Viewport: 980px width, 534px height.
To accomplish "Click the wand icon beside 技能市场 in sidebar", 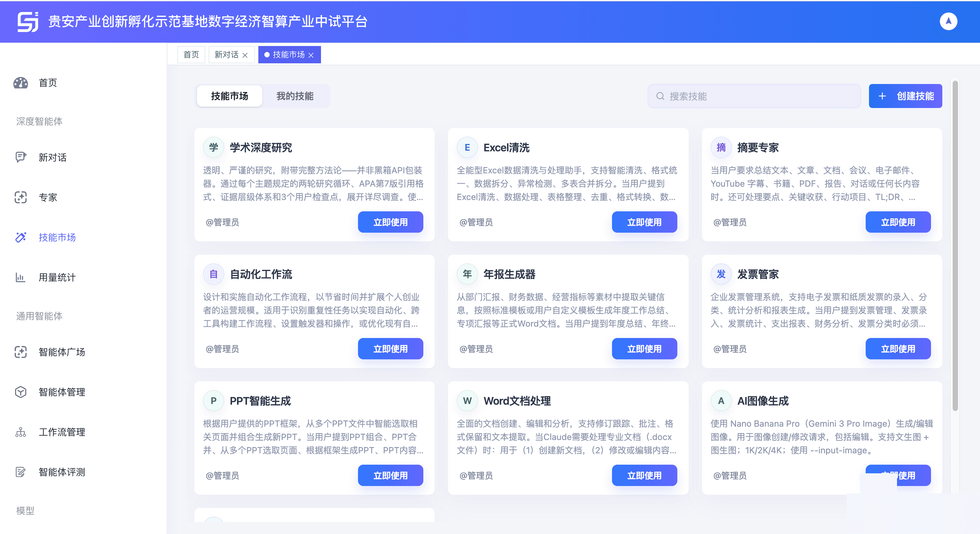I will [x=21, y=237].
